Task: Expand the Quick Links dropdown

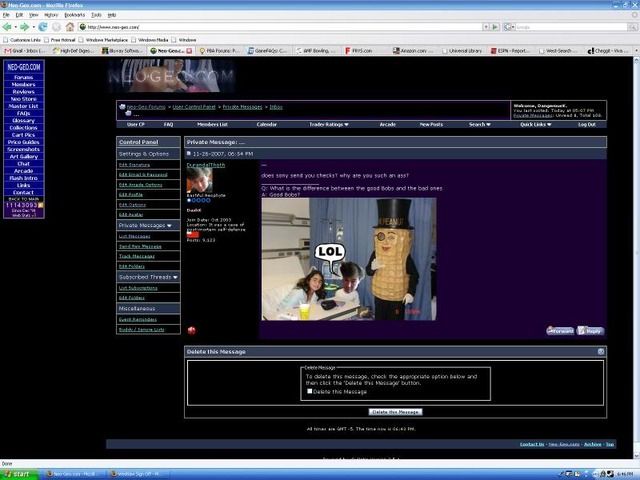Action: tap(535, 125)
